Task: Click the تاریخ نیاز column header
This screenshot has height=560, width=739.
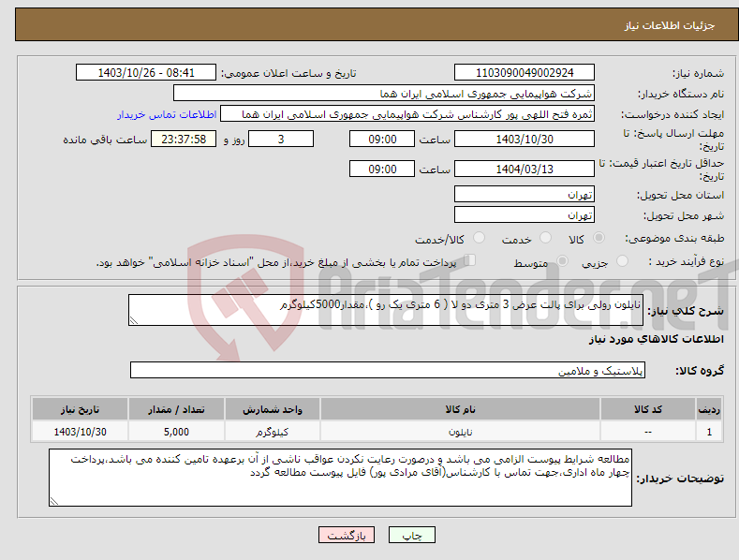Action: 80,409
